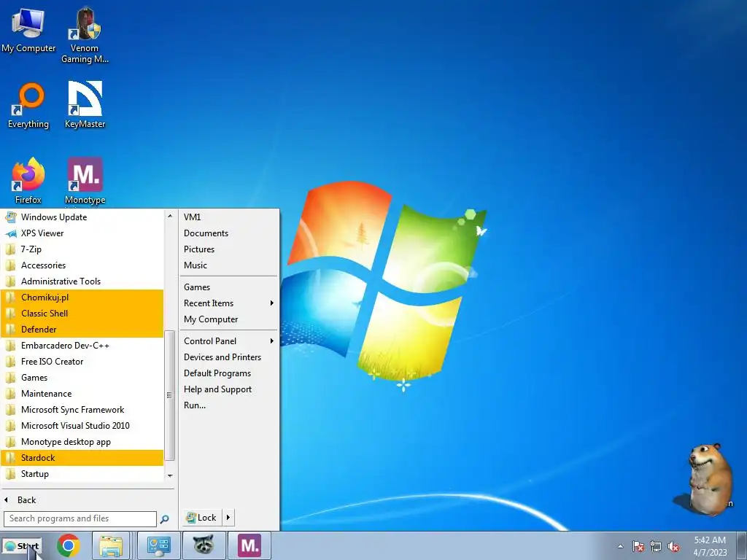Open File Explorer from the taskbar
The width and height of the screenshot is (747, 560).
click(111, 545)
